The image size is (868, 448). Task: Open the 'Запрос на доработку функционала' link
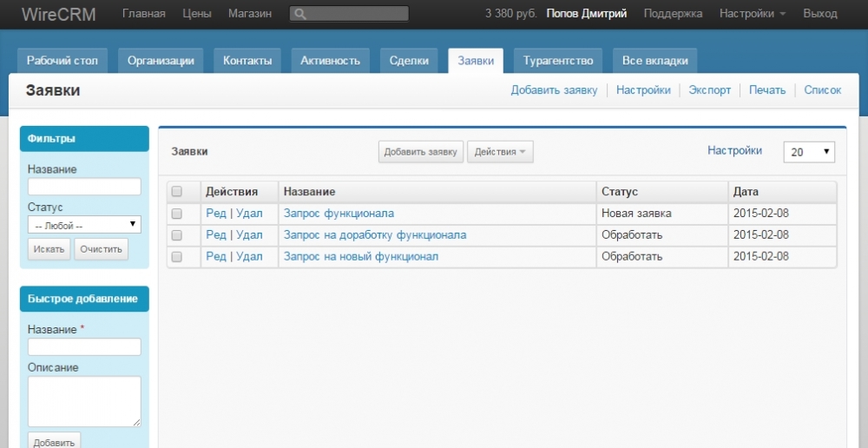[375, 234]
